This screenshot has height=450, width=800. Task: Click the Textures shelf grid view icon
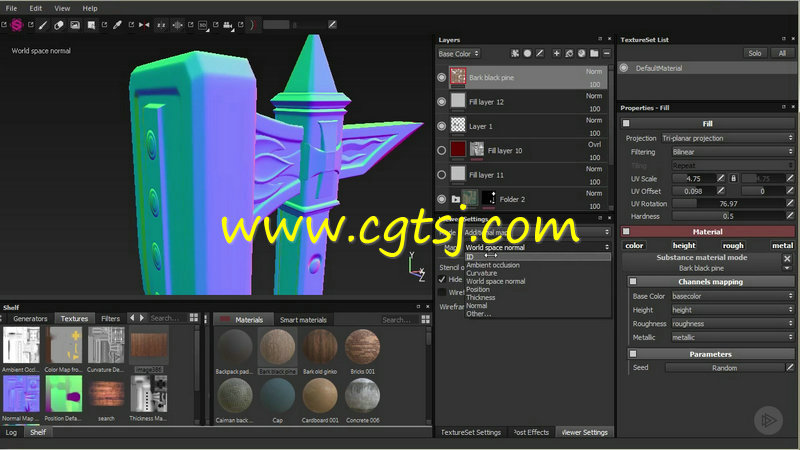coord(194,317)
